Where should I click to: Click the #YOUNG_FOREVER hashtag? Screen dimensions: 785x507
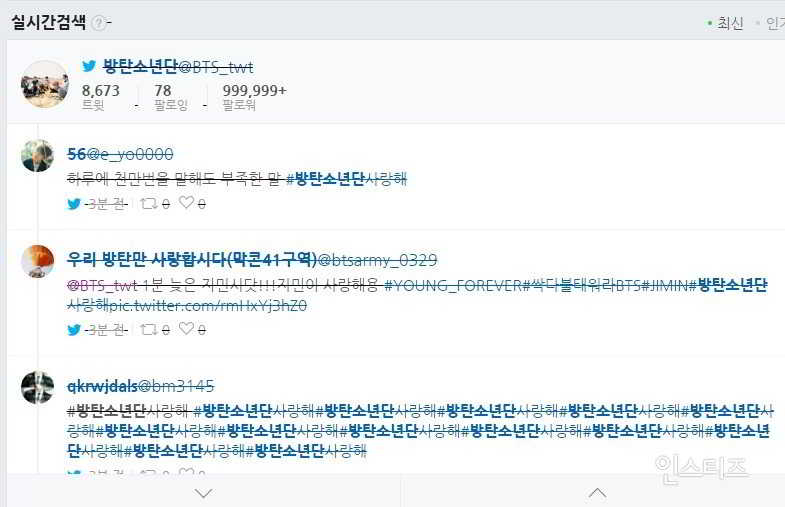[x=453, y=285]
